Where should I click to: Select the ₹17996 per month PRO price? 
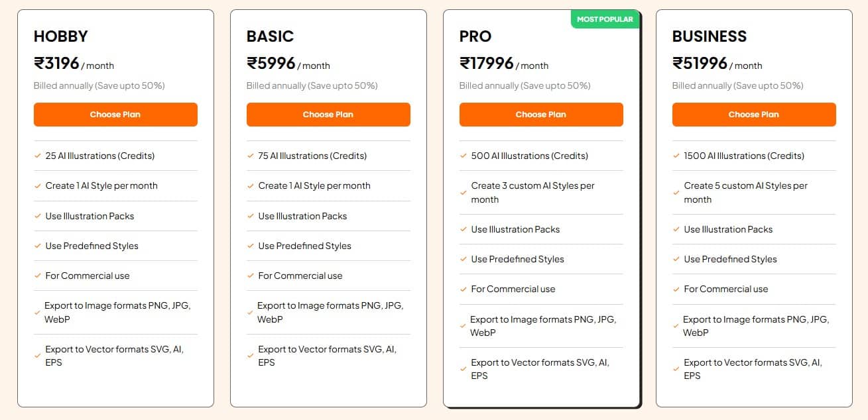503,64
